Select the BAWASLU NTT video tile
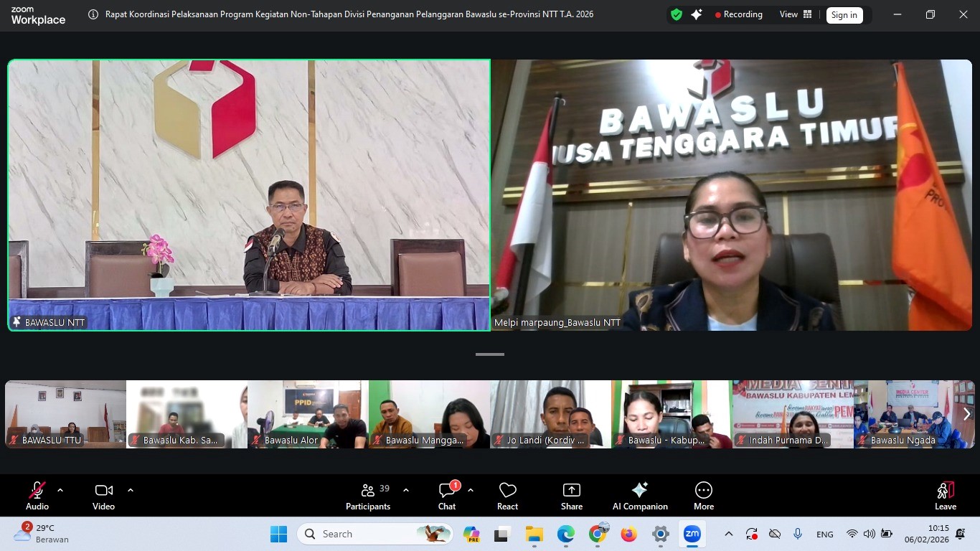 (x=249, y=195)
